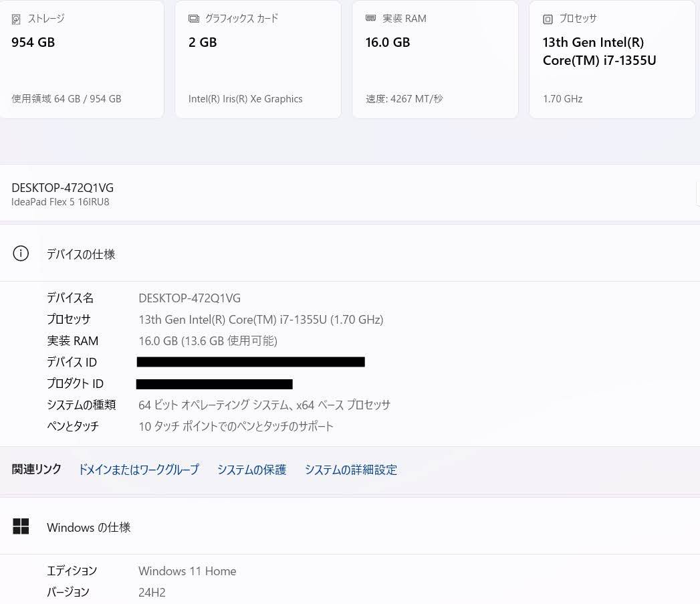Select the バージョン label
Viewport: 700px width, 604px height.
pyautogui.click(x=68, y=592)
